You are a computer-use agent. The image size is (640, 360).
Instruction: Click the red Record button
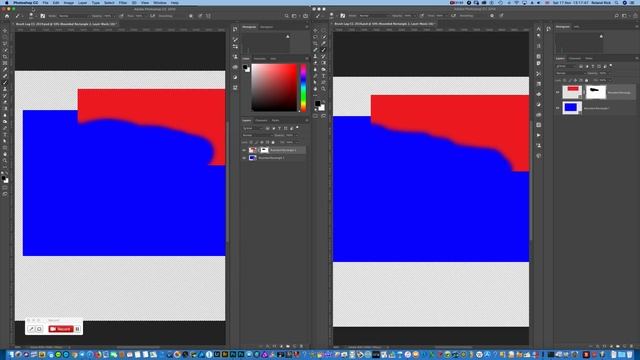60,329
